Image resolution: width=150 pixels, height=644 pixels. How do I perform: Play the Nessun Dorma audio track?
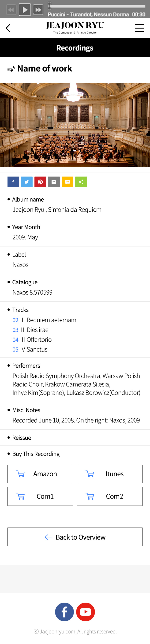25,10
